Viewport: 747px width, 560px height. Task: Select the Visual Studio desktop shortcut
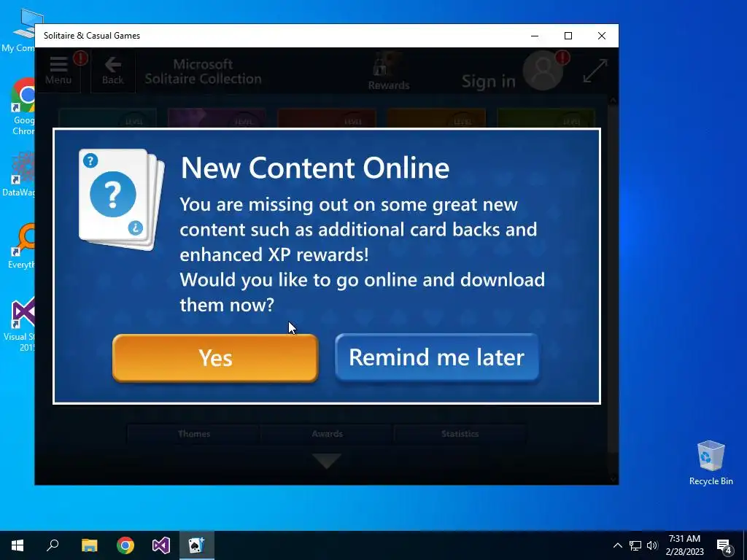[20, 324]
